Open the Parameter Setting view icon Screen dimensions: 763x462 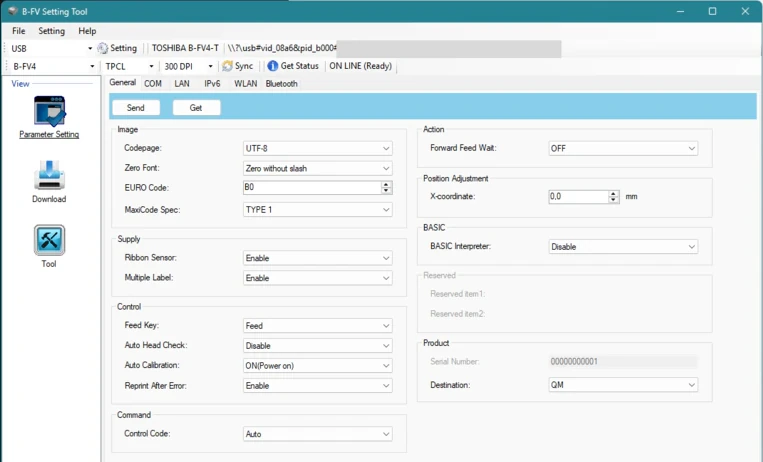pyautogui.click(x=49, y=111)
